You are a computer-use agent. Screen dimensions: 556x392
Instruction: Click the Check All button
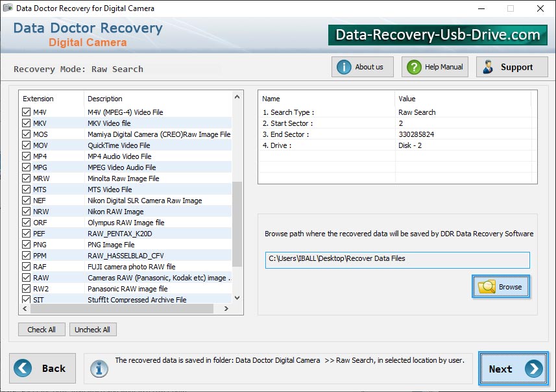tap(42, 330)
